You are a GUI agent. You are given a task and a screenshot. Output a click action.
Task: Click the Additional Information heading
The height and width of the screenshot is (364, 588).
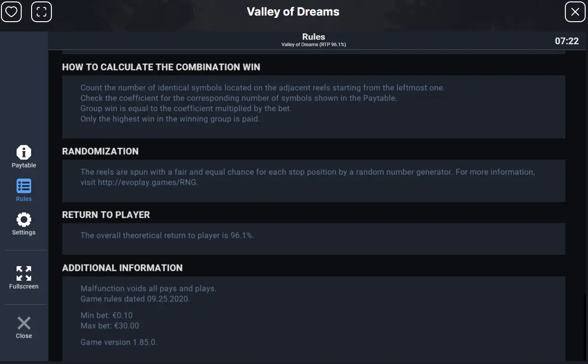[x=122, y=268]
